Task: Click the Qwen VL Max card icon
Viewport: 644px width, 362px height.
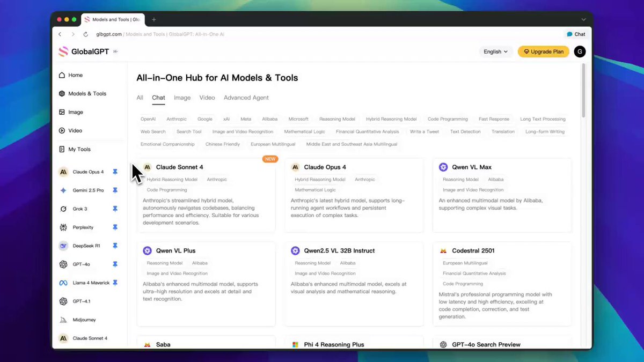Action: tap(443, 167)
